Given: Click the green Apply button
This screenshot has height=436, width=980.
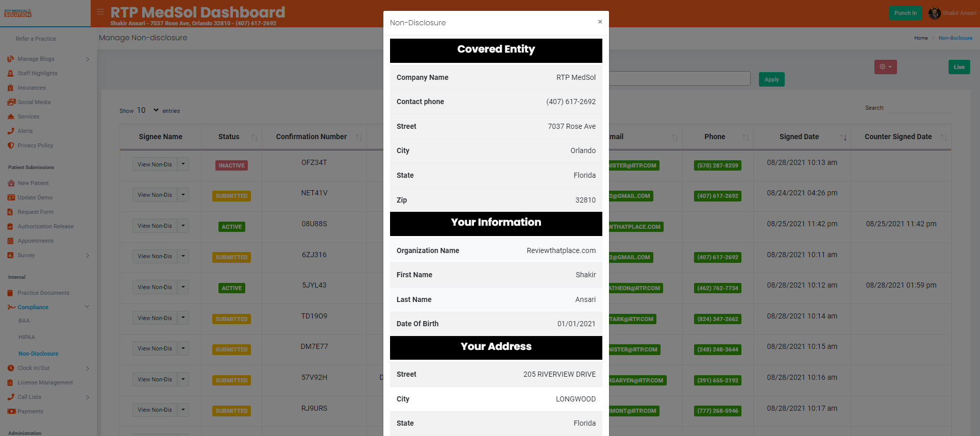Looking at the screenshot, I should (771, 79).
